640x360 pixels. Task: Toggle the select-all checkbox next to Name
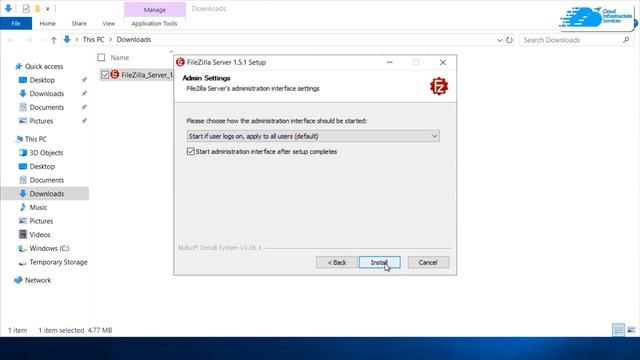pyautogui.click(x=101, y=58)
